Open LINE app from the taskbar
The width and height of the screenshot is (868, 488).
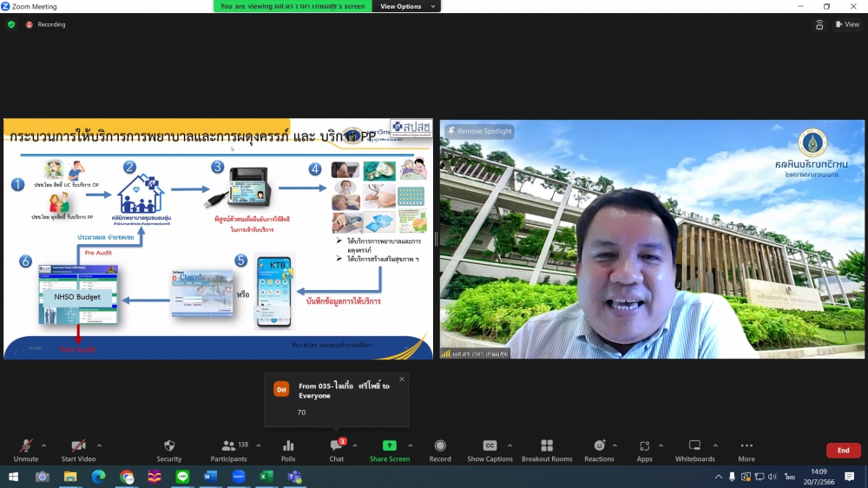182,477
